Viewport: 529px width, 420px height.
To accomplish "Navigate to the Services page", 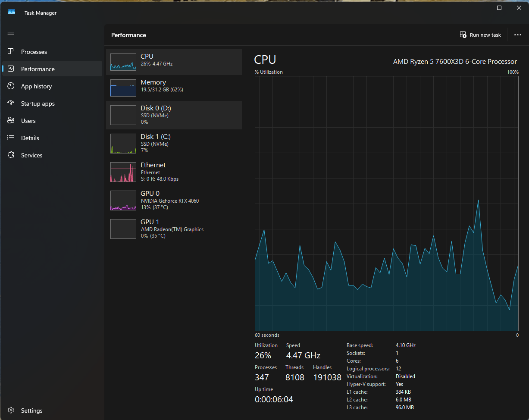I will [52, 155].
